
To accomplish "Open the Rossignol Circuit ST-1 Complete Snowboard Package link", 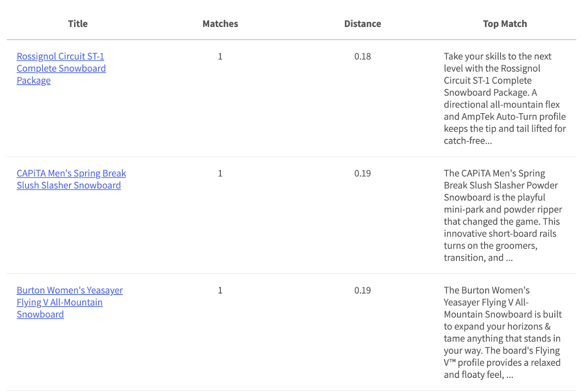I will coord(61,68).
